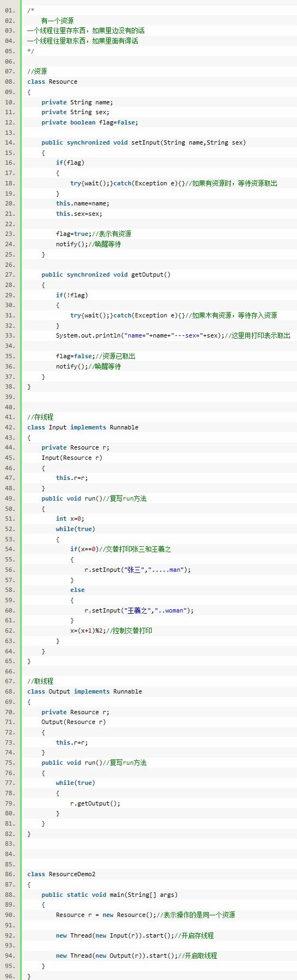The width and height of the screenshot is (297, 980).
Task: Click the '有一个资源' comment text
Action: point(58,21)
